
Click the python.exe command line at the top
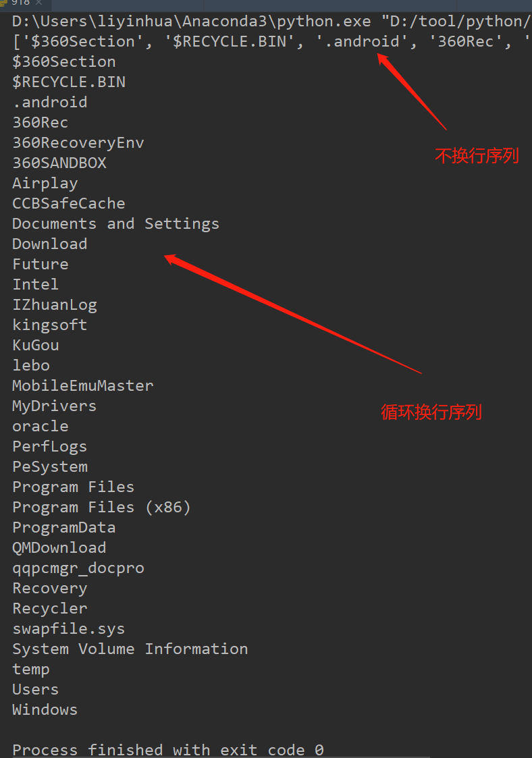tap(272, 22)
